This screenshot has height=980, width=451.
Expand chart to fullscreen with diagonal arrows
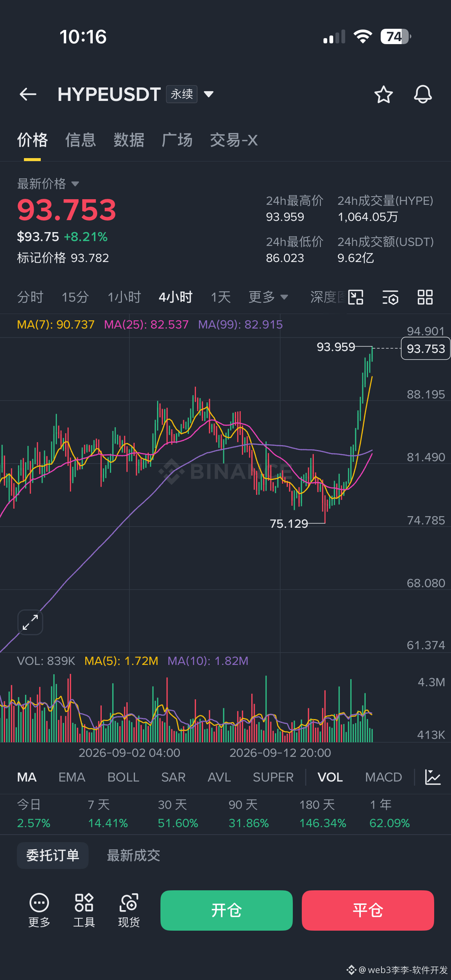click(x=30, y=622)
